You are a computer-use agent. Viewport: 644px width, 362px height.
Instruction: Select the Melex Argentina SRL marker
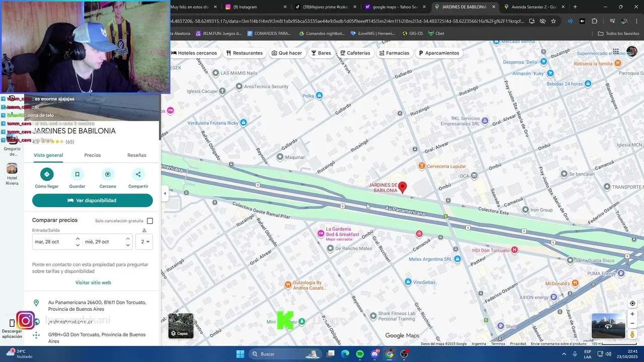[457, 259]
